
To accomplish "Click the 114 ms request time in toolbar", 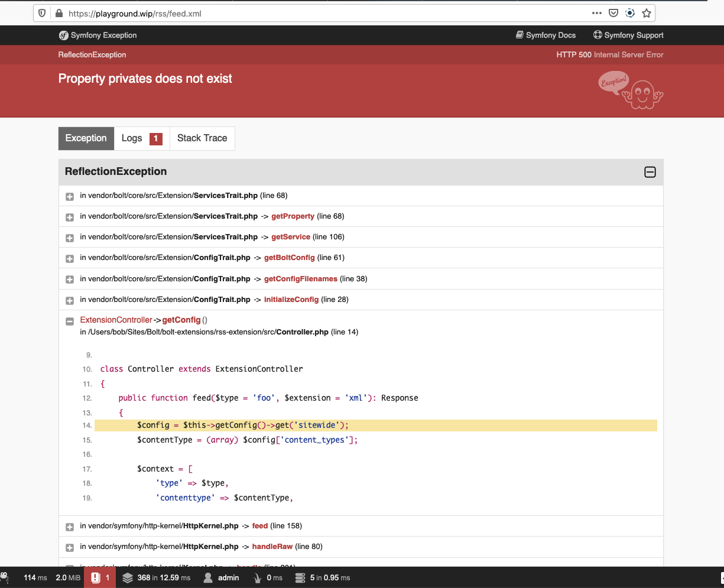I will click(35, 577).
